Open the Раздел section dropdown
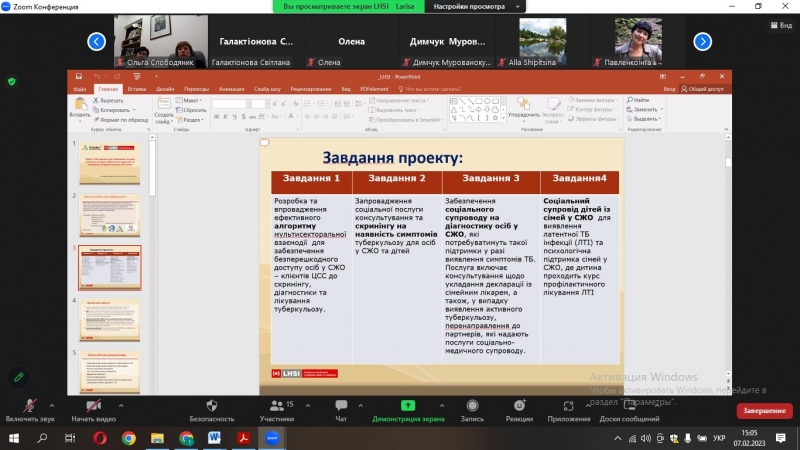 pos(189,120)
